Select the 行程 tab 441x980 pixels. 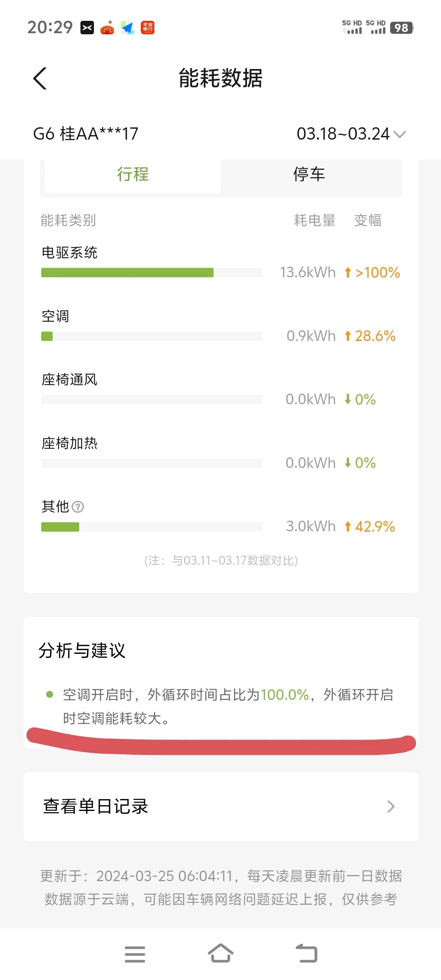pyautogui.click(x=133, y=174)
